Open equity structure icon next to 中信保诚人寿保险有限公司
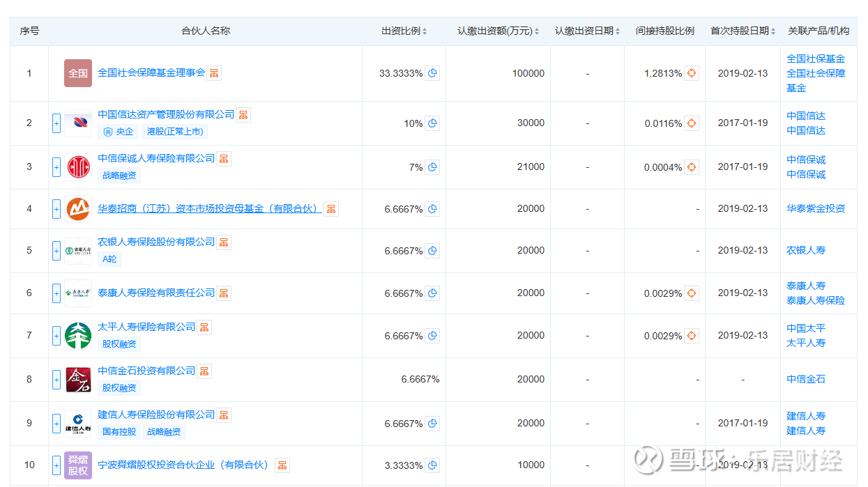 (224, 159)
